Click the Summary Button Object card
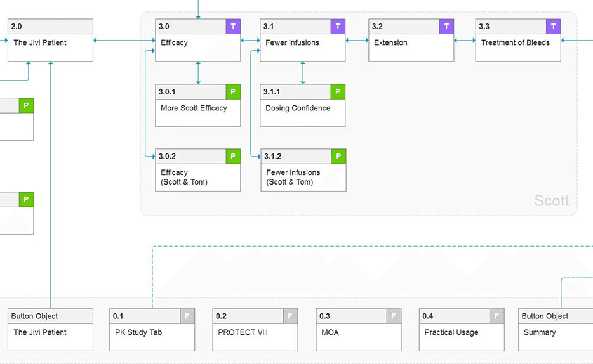Screen dimensions: 593x364 556,330
